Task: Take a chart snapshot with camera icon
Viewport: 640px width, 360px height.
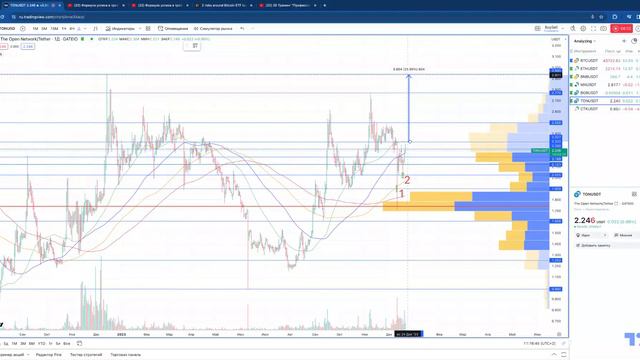Action: pyautogui.click(x=603, y=29)
